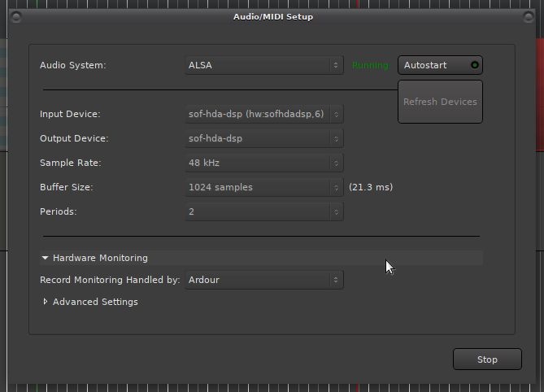Expand the Advanced Settings section
Image resolution: width=544 pixels, height=392 pixels.
(x=46, y=302)
